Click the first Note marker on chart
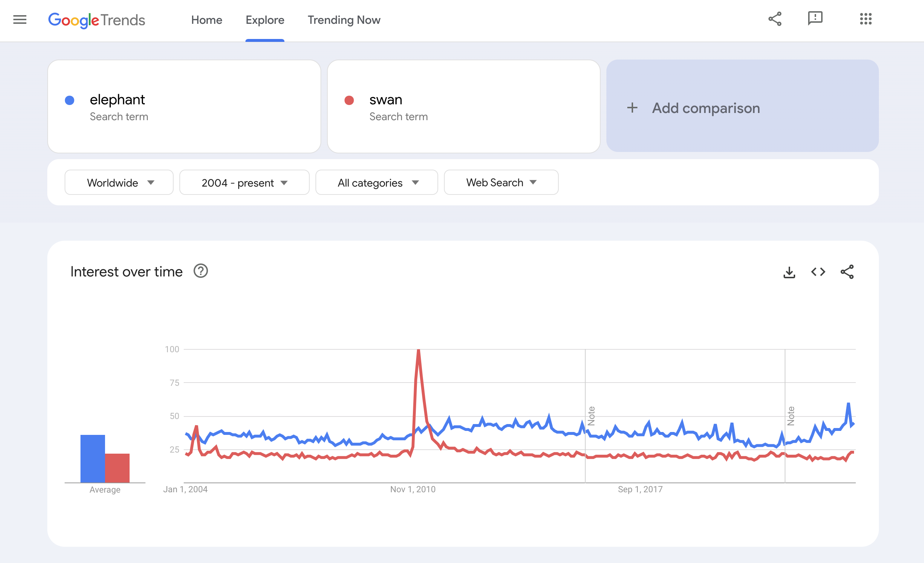This screenshot has height=563, width=924. pyautogui.click(x=591, y=416)
